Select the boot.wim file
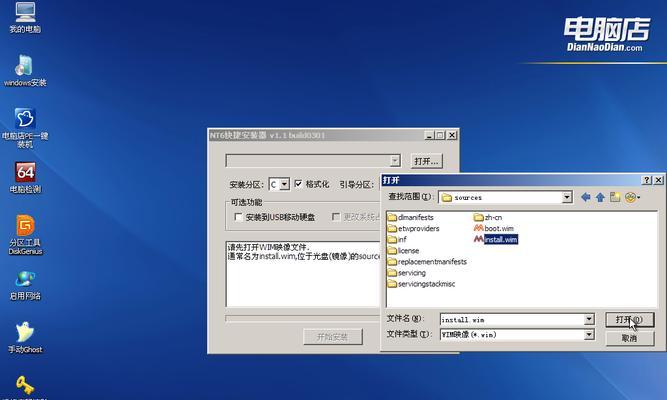 [x=494, y=229]
